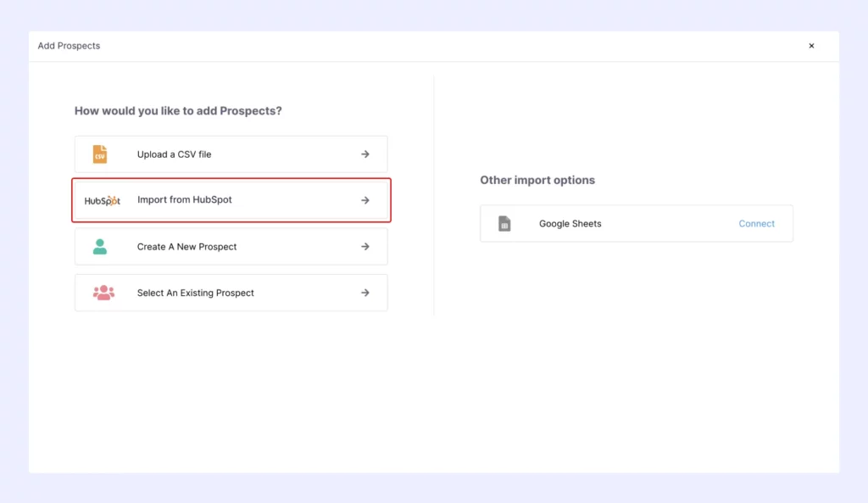Click the Google Sheets import row
Image resolution: width=868 pixels, height=503 pixels.
tap(636, 223)
